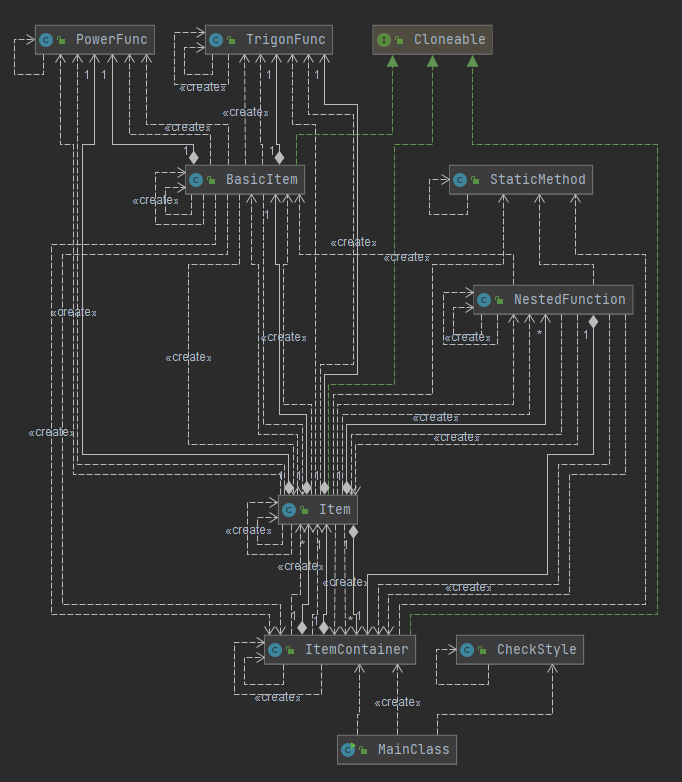The width and height of the screenshot is (682, 782).
Task: Select the PowerFunc class label
Action: click(112, 39)
